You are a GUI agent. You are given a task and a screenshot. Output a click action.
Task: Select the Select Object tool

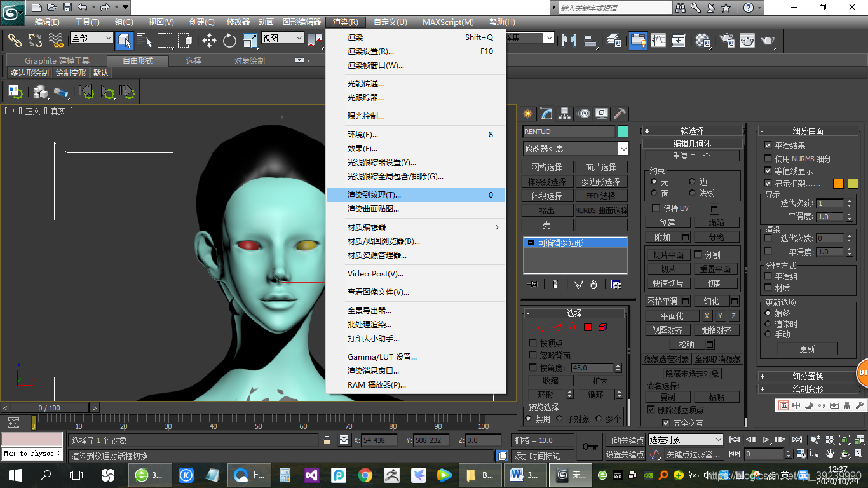tap(125, 41)
